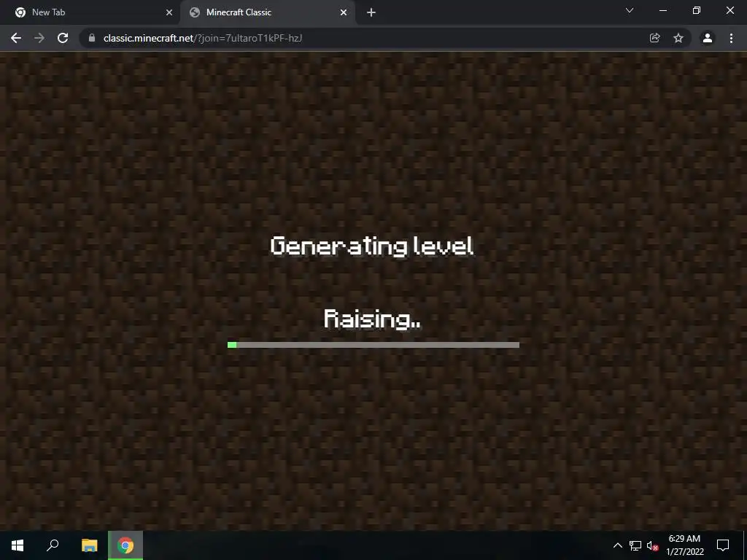The image size is (747, 560).
Task: Select the Minecraft Classic tab
Action: 267,12
